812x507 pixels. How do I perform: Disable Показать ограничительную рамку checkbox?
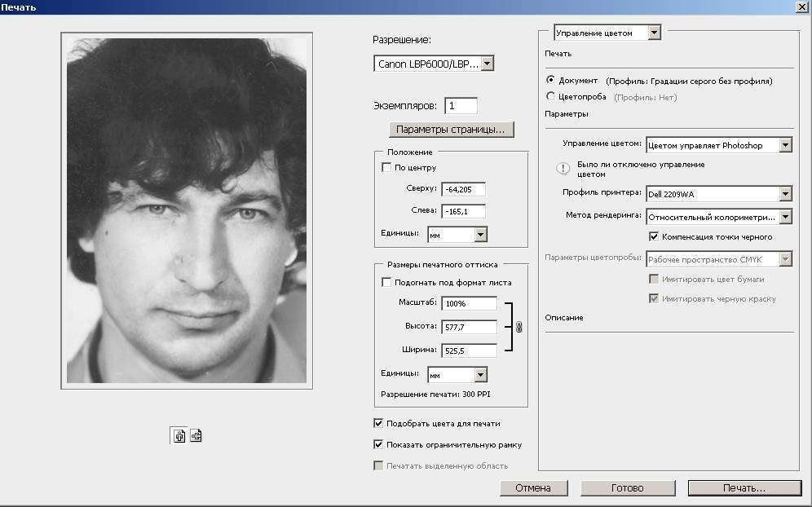pyautogui.click(x=378, y=445)
